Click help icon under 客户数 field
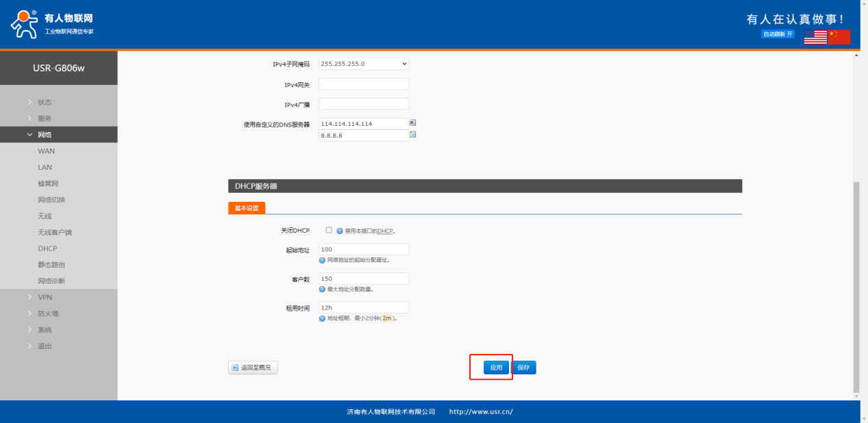868x423 pixels. click(x=322, y=290)
